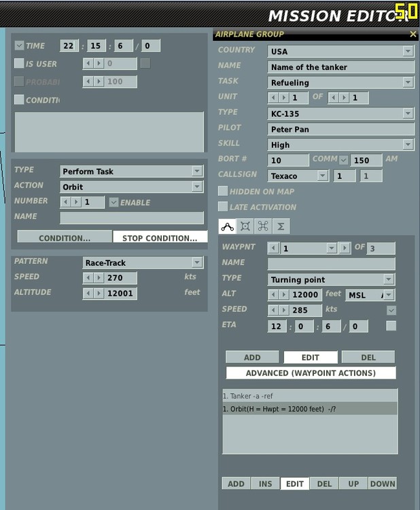Toggle the TIME checkbox
The height and width of the screenshot is (510, 420).
point(19,46)
